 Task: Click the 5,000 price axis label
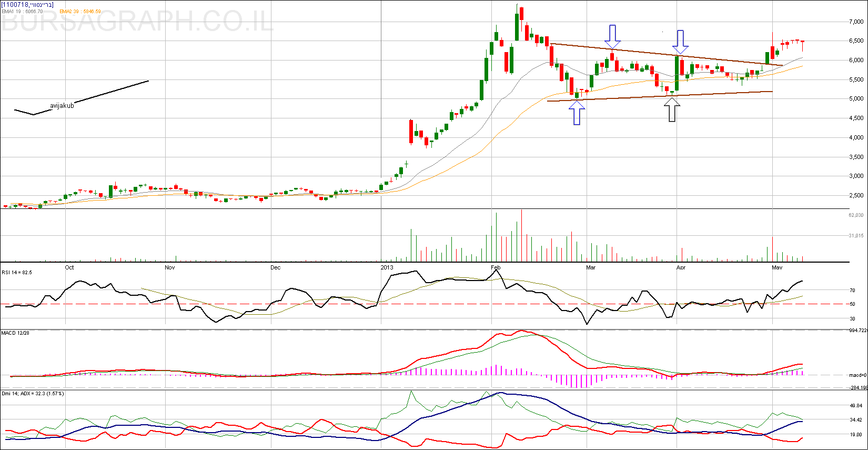point(856,99)
